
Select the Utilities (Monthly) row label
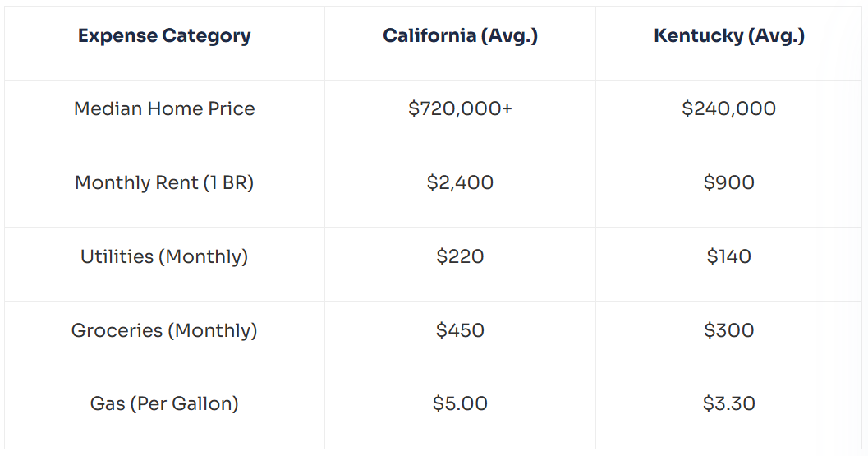[164, 256]
